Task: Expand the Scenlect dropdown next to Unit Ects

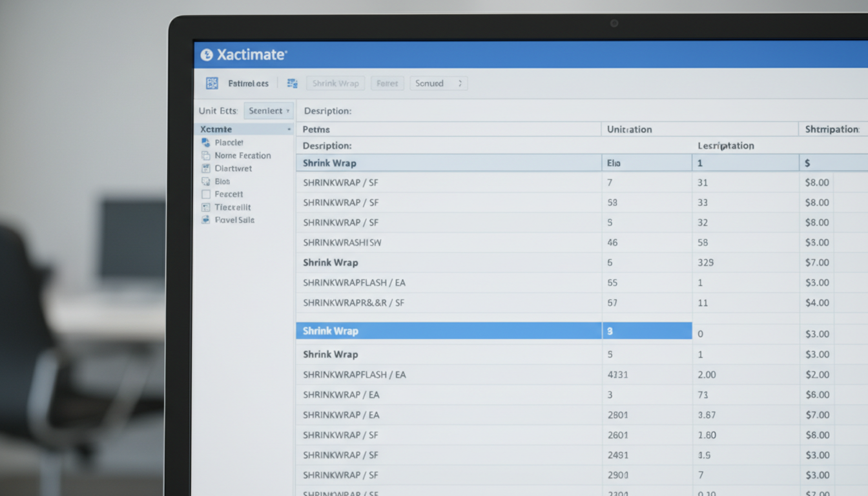Action: [269, 110]
